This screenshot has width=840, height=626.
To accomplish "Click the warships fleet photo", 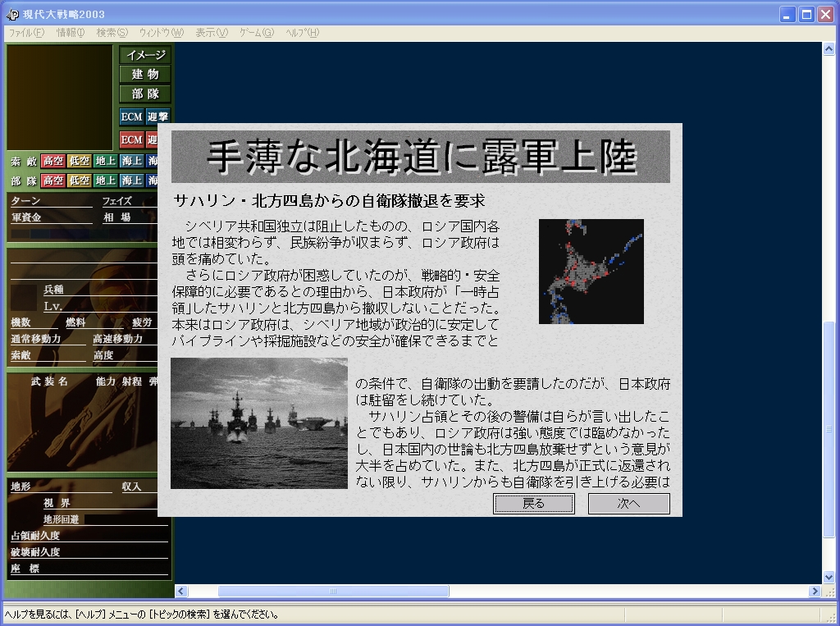I will pyautogui.click(x=259, y=423).
